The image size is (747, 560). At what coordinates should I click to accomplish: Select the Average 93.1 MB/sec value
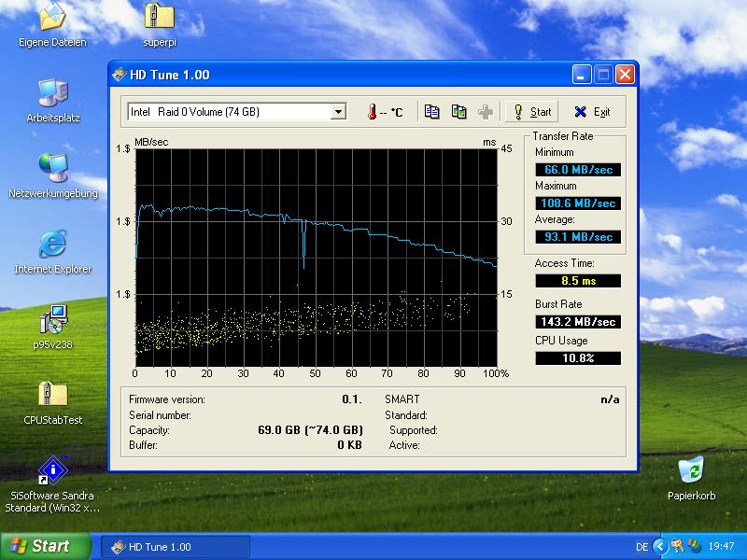[x=578, y=237]
